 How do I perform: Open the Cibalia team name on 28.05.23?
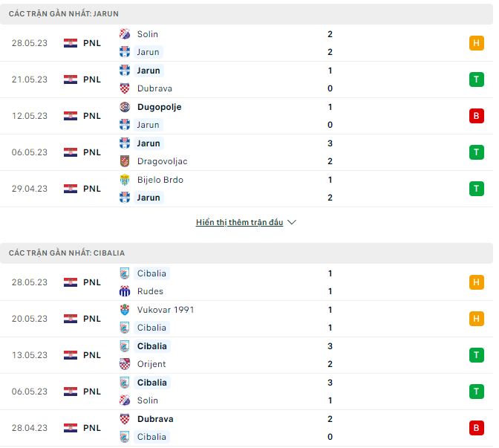[151, 273]
